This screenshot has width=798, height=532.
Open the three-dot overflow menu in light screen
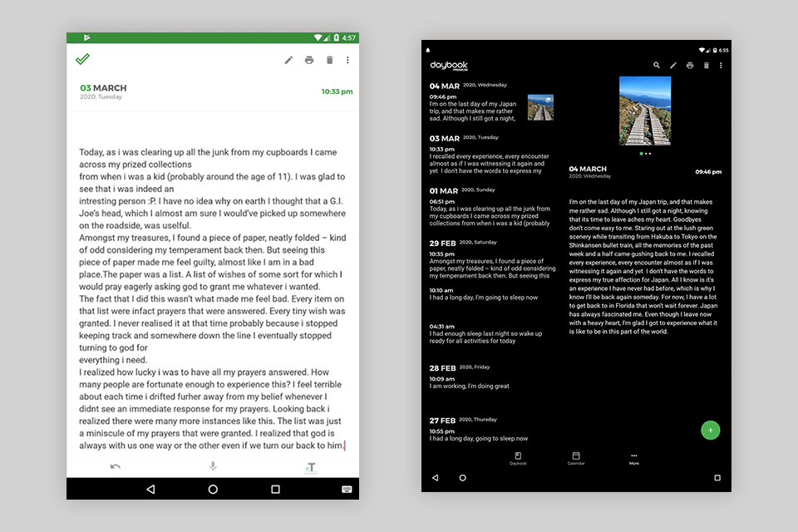pyautogui.click(x=347, y=60)
